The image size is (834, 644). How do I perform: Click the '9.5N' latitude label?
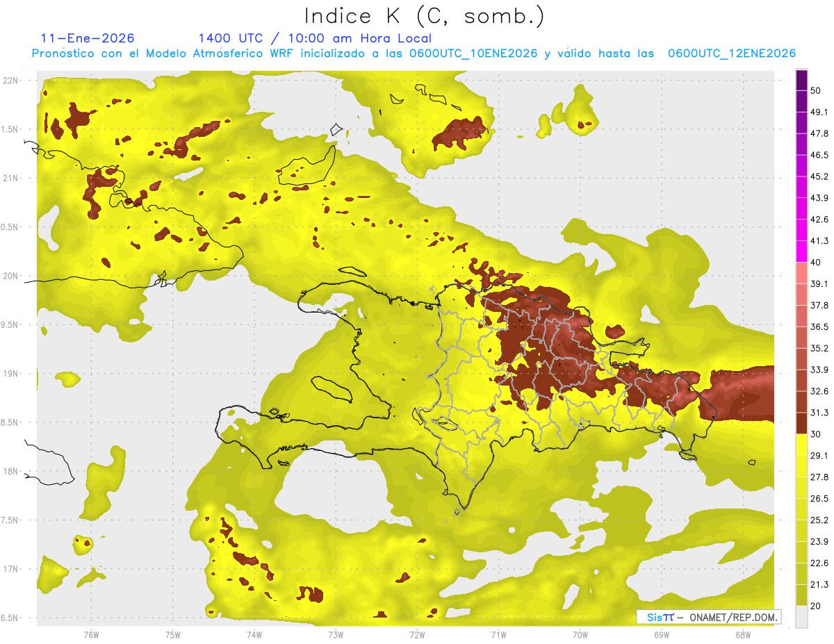(10, 325)
